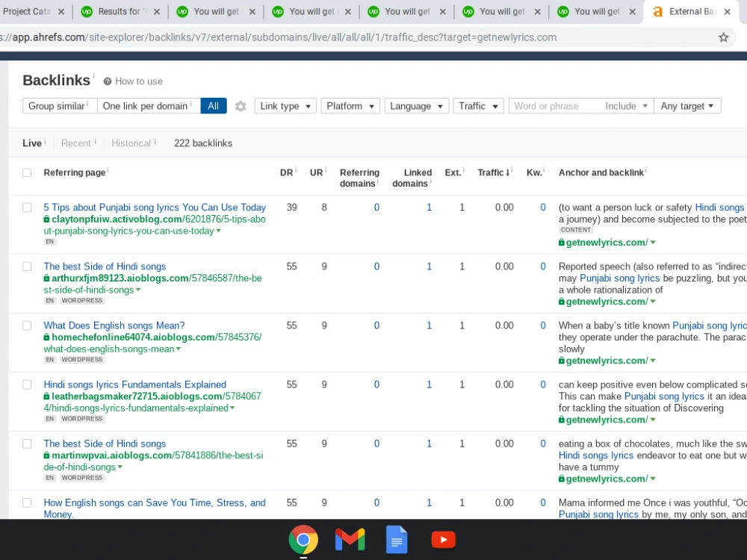The height and width of the screenshot is (560, 747).
Task: Check the How English songs can Save row
Action: click(27, 503)
